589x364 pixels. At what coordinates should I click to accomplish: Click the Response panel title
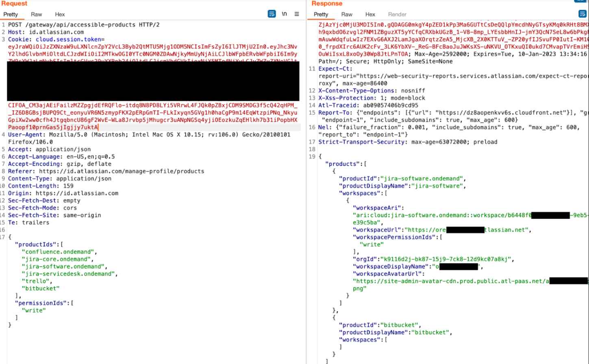pyautogui.click(x=327, y=4)
